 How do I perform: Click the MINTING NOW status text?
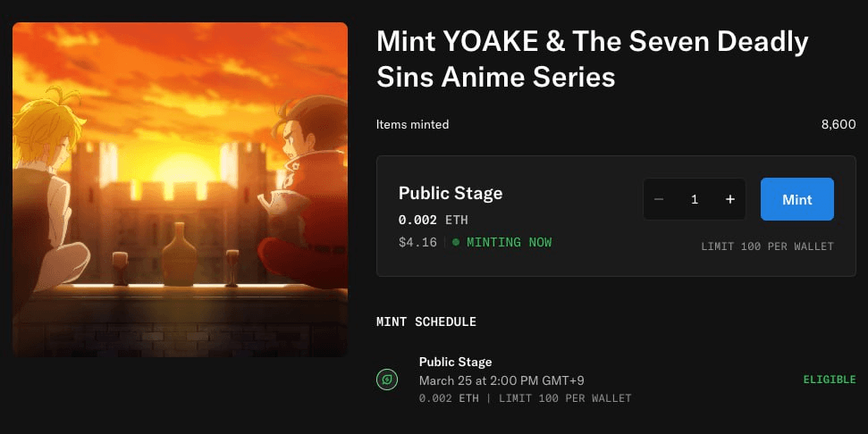click(x=509, y=242)
